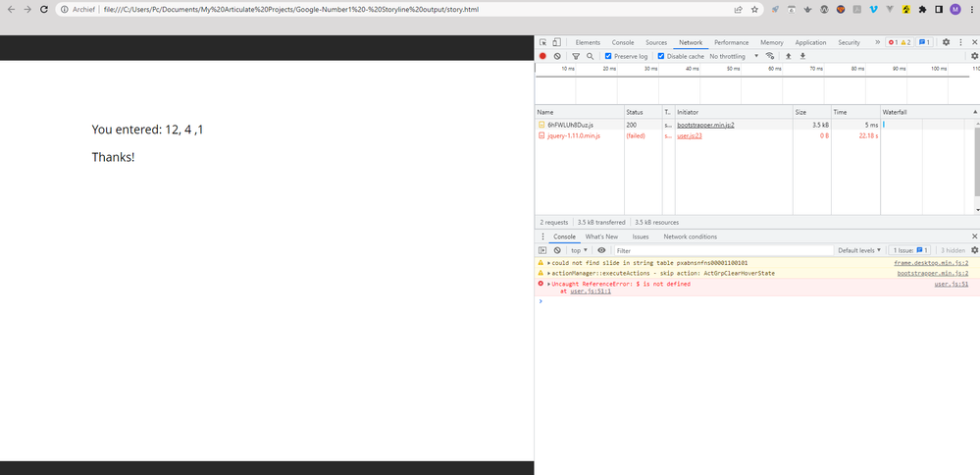Open the Network conditions drawer tab
Viewport: 980px width, 475px height.
click(x=690, y=237)
